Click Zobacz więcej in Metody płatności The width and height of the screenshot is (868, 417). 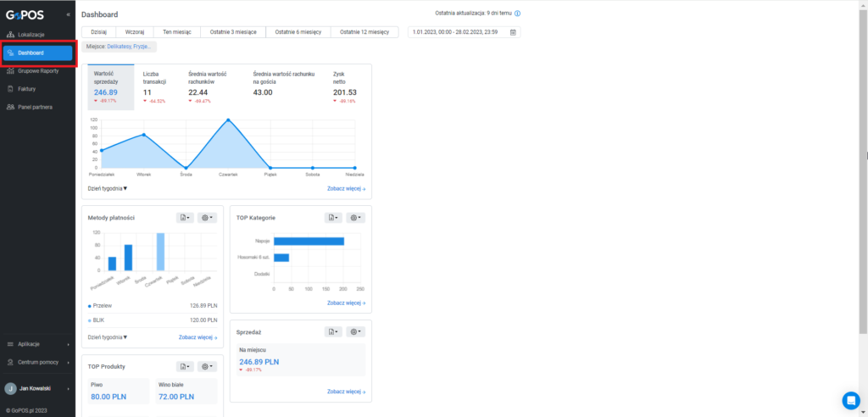(x=198, y=337)
